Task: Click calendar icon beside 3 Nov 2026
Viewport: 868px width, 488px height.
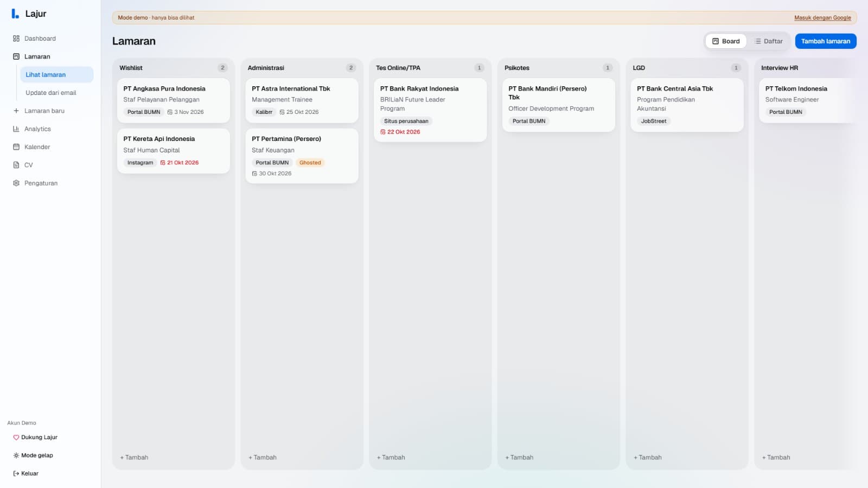Action: tap(170, 112)
